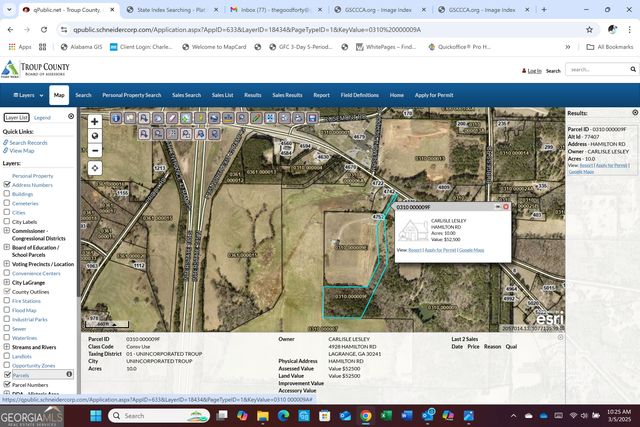Open Report link in the parcel popup
The width and height of the screenshot is (640, 427).
click(415, 250)
